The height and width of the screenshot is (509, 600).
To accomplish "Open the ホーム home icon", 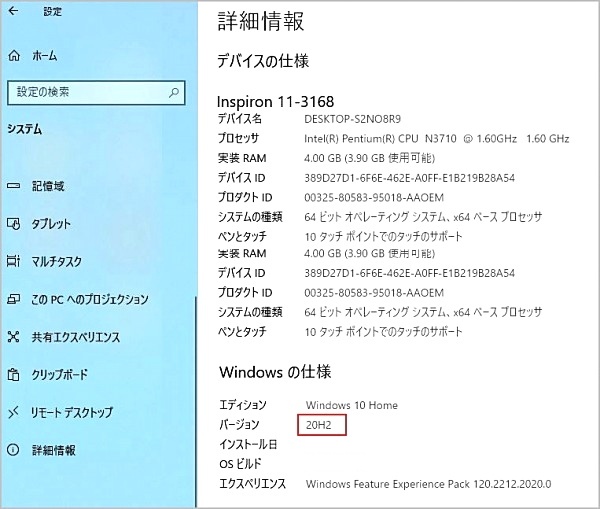I will [14, 56].
